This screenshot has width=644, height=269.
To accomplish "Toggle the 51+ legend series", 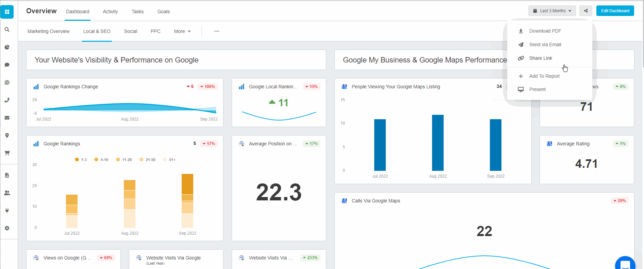I will click(x=169, y=160).
